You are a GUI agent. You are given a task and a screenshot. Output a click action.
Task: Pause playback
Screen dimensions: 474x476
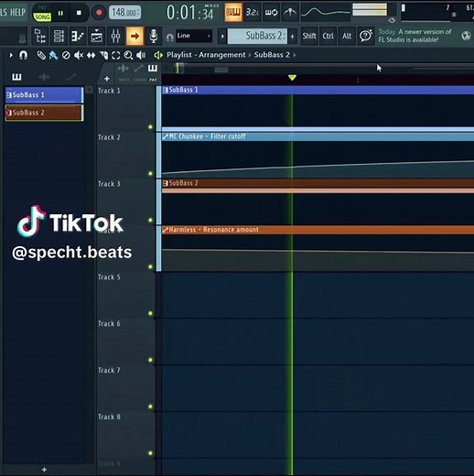(60, 13)
